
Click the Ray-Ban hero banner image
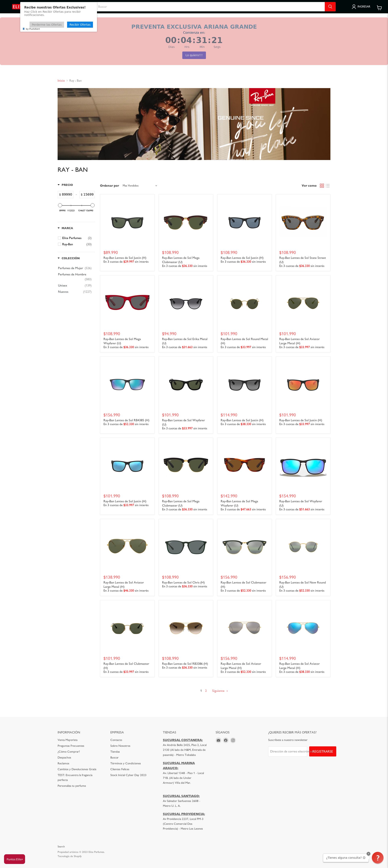(194, 124)
